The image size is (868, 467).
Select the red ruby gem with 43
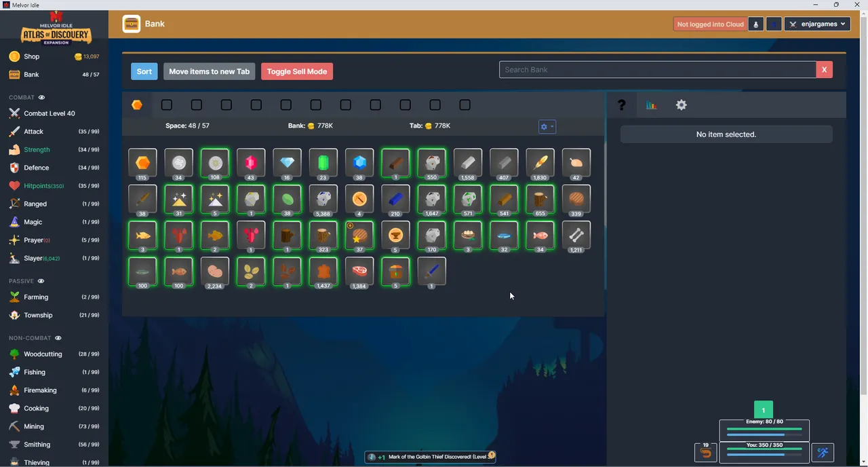tap(251, 163)
